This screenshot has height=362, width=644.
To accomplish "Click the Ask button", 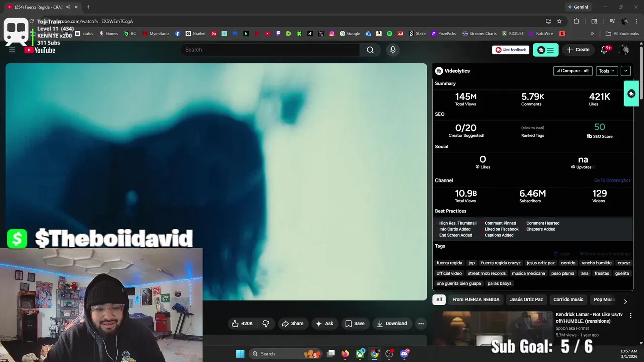I will [x=324, y=324].
